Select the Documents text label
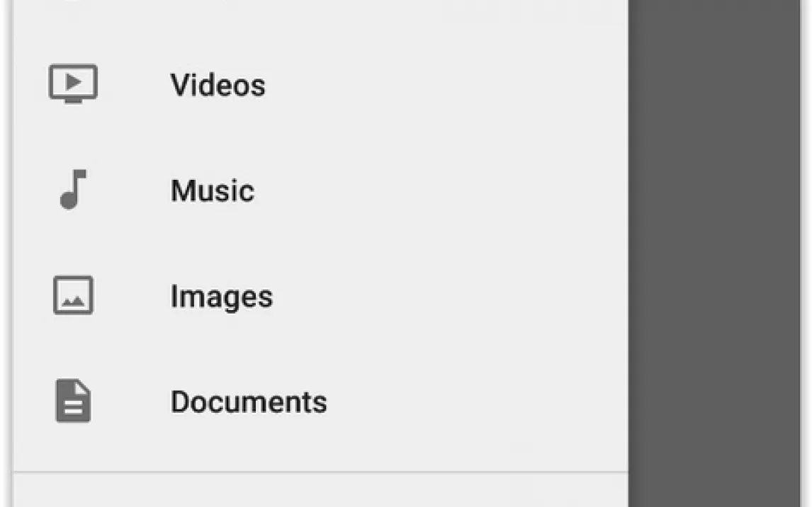This screenshot has height=507, width=812. point(249,402)
